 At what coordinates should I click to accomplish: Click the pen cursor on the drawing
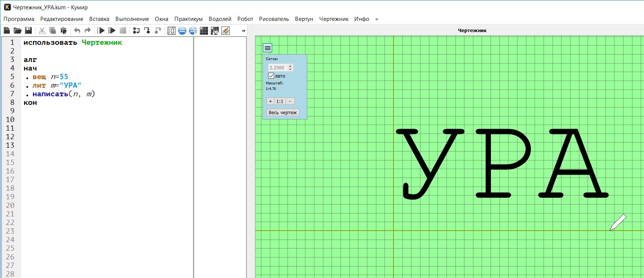pyautogui.click(x=618, y=222)
